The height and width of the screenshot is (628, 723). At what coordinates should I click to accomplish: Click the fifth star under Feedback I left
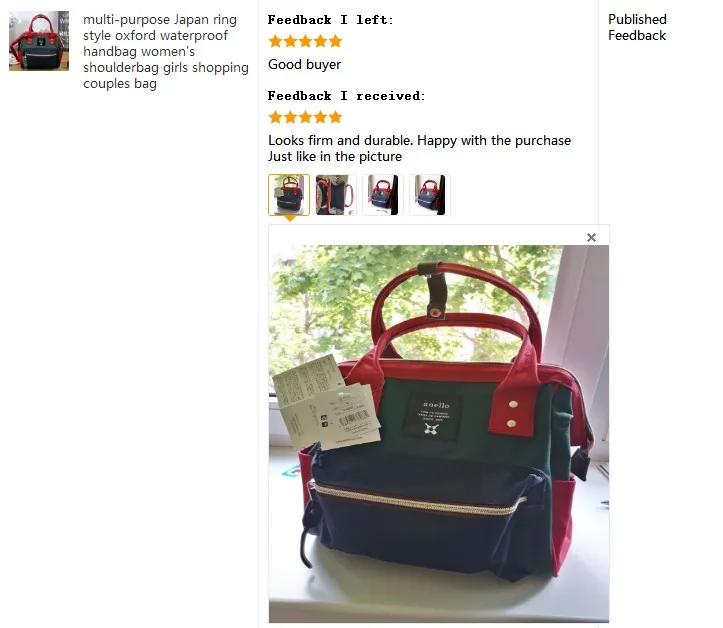tap(335, 41)
